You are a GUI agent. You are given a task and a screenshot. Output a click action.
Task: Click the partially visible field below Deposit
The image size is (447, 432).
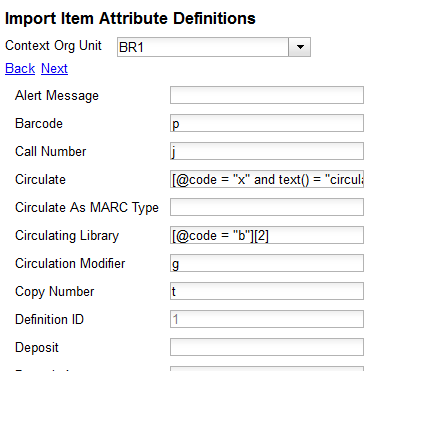(267, 369)
